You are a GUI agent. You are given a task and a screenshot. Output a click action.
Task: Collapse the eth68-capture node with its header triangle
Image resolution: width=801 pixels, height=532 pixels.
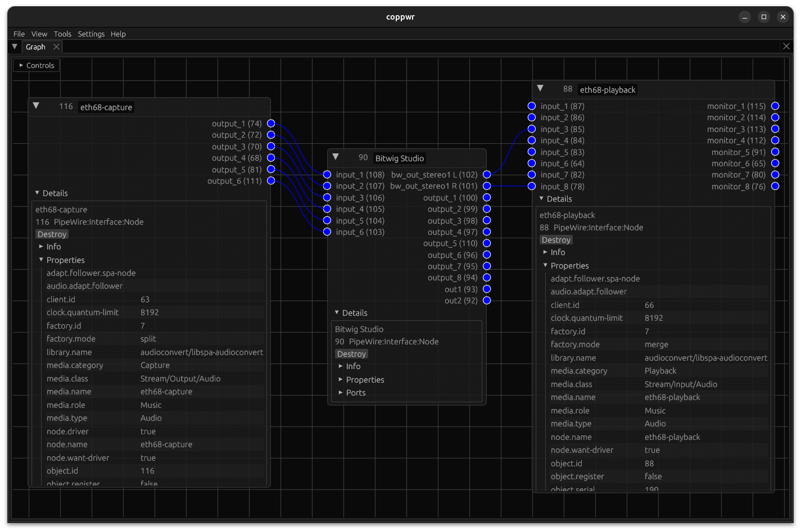point(36,106)
